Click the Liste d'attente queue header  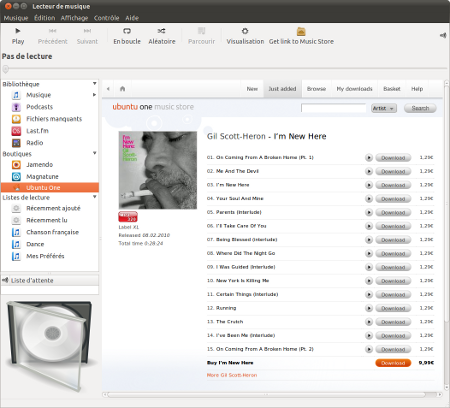pyautogui.click(x=50, y=280)
